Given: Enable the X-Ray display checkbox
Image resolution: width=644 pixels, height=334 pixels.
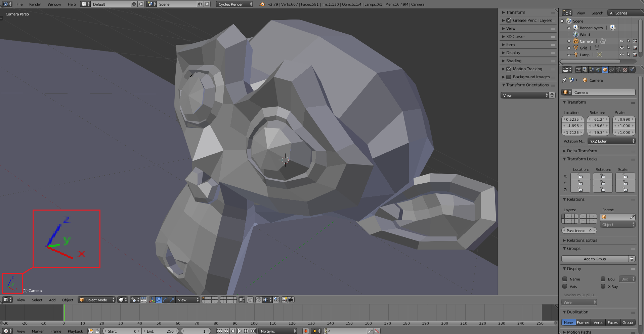Looking at the screenshot, I should [x=603, y=286].
